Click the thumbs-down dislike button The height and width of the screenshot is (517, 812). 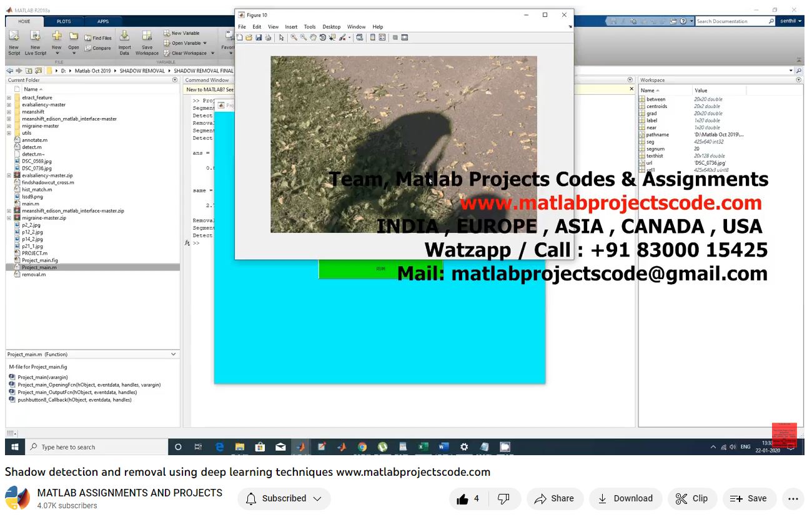coord(503,498)
